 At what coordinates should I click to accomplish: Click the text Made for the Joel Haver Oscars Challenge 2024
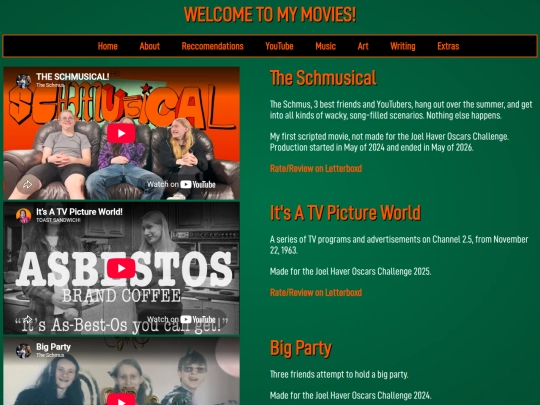point(350,395)
